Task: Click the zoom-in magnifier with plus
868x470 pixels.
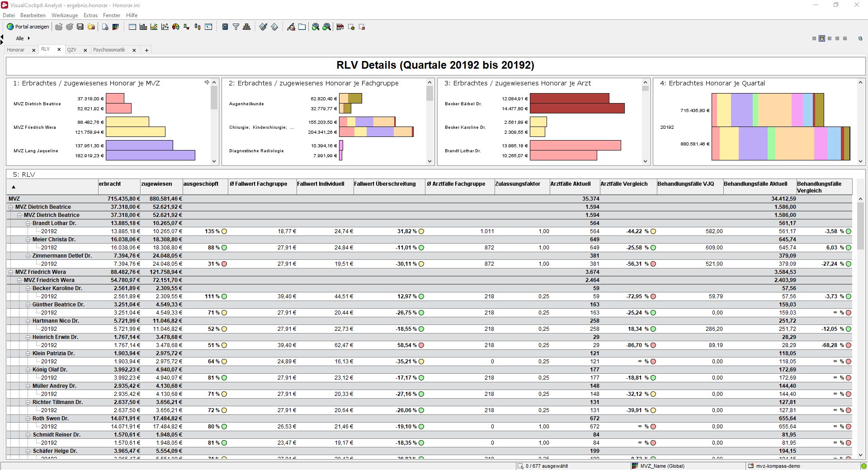Action: pos(316,27)
